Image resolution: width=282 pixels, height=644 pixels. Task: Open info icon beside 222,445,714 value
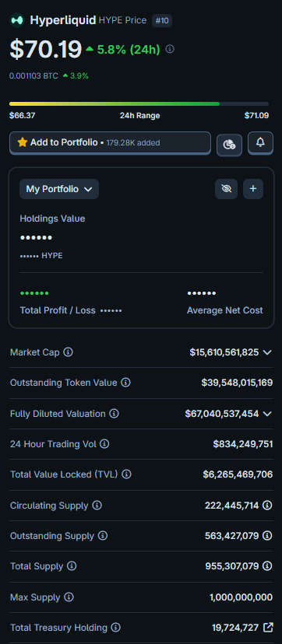(268, 506)
